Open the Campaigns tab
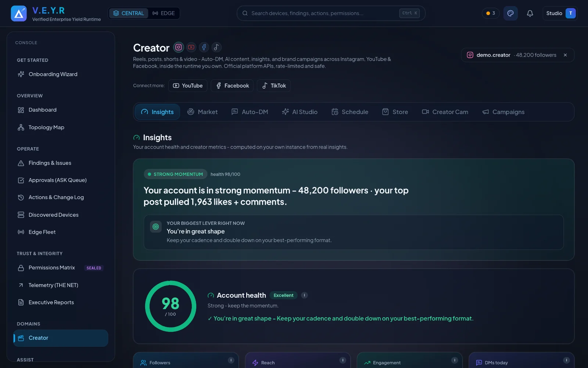 [503, 112]
